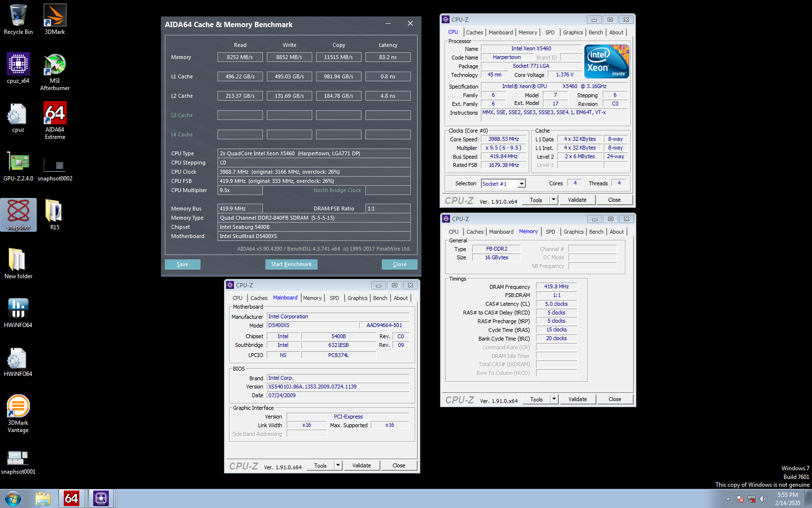Click Memory Read value 8252 MB/s
The image size is (812, 508).
pos(240,57)
